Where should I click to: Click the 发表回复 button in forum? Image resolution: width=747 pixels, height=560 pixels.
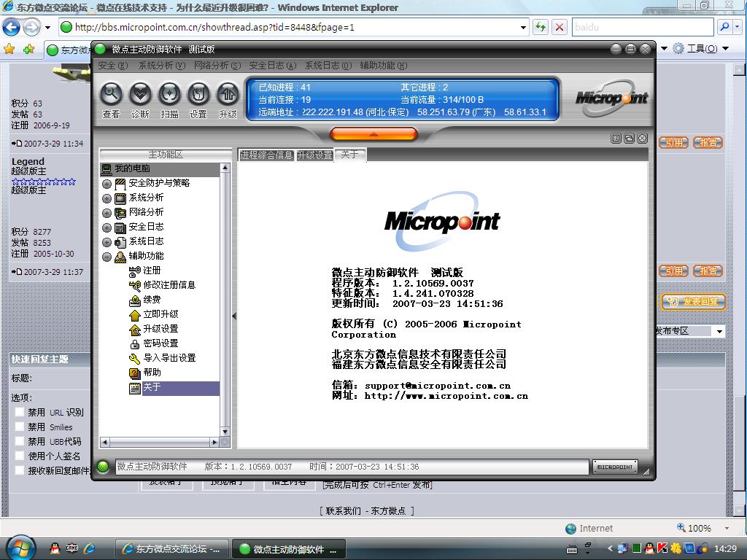click(x=693, y=302)
